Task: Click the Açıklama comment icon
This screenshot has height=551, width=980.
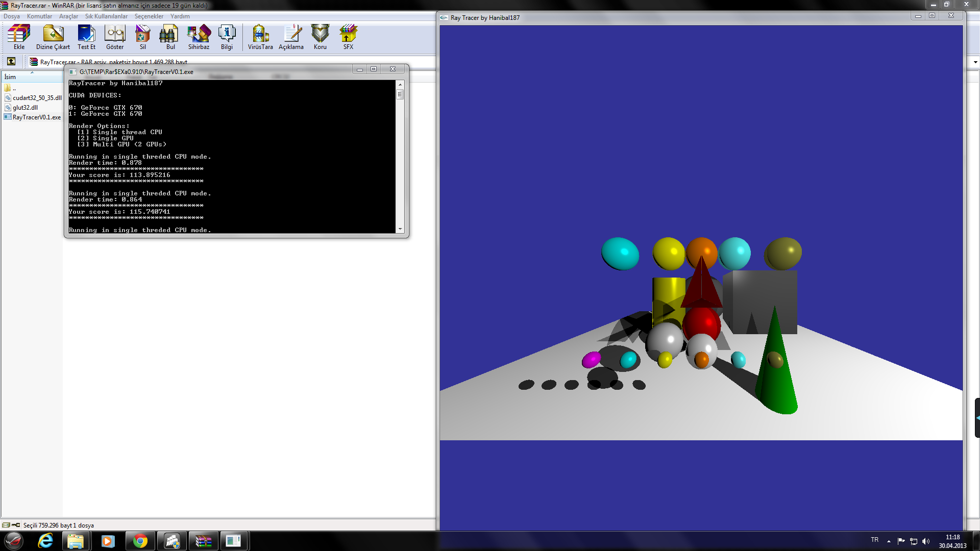Action: [291, 37]
